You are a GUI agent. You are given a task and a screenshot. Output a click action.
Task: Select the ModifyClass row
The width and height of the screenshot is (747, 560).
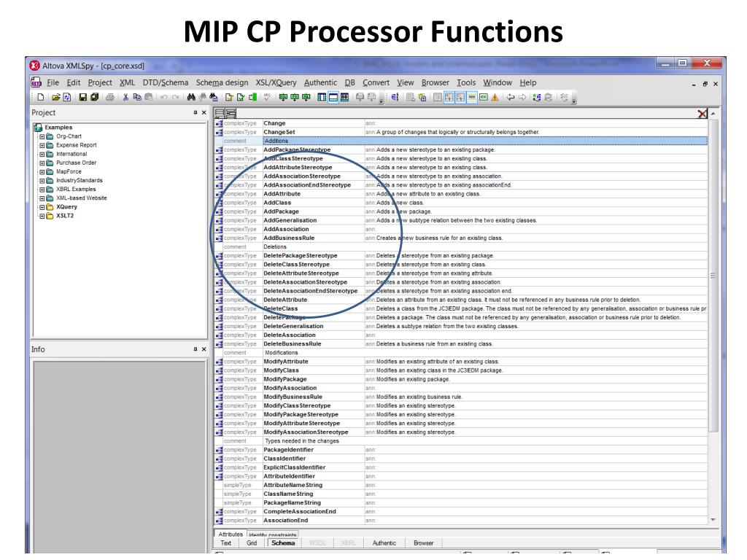[x=461, y=370]
